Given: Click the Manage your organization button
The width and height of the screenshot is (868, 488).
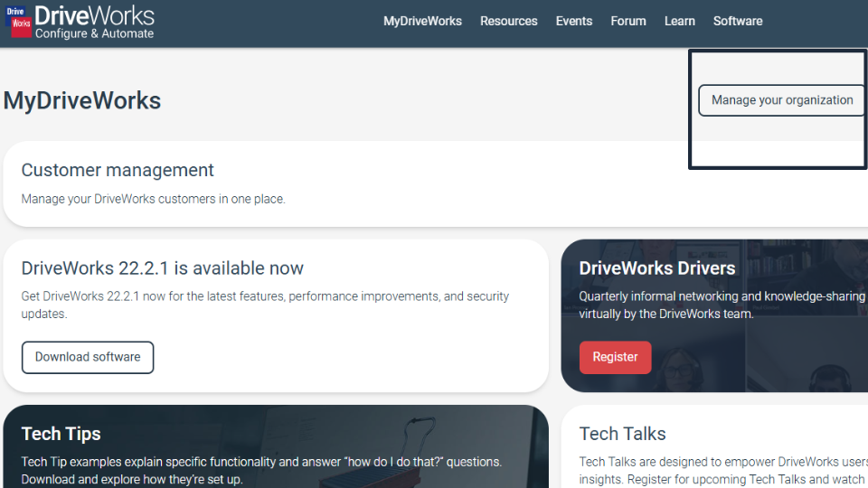Looking at the screenshot, I should pos(781,100).
